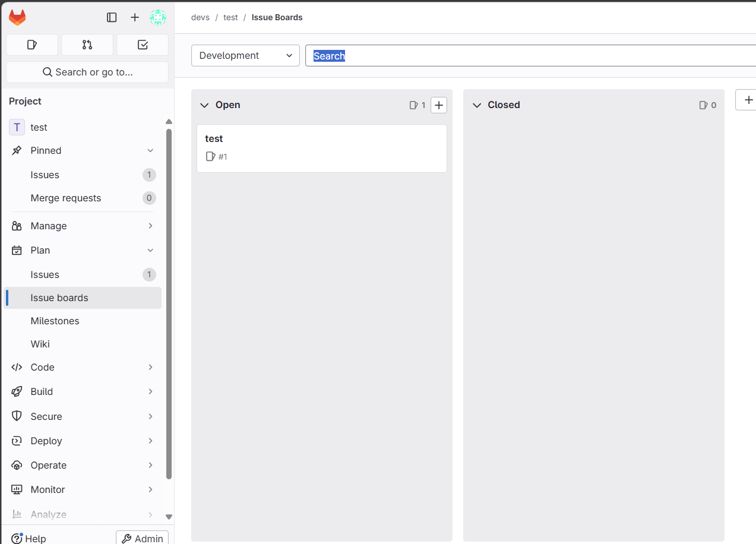Expand the Secure menu
This screenshot has height=544, width=756.
(83, 416)
